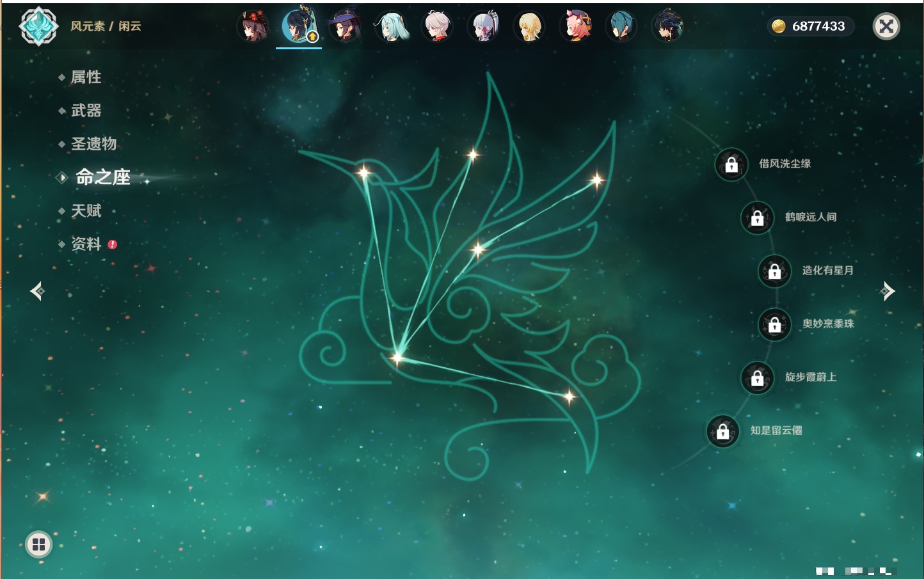
Task: Switch to Mona's witch hat avatar
Action: pyautogui.click(x=345, y=27)
